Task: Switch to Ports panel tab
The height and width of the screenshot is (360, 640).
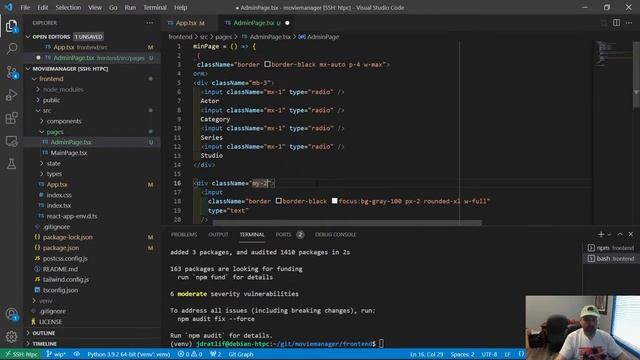Action: [289, 234]
